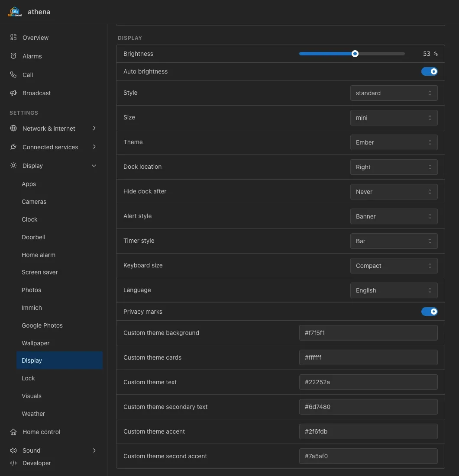Click the athena device name
The image size is (459, 476).
(x=39, y=12)
